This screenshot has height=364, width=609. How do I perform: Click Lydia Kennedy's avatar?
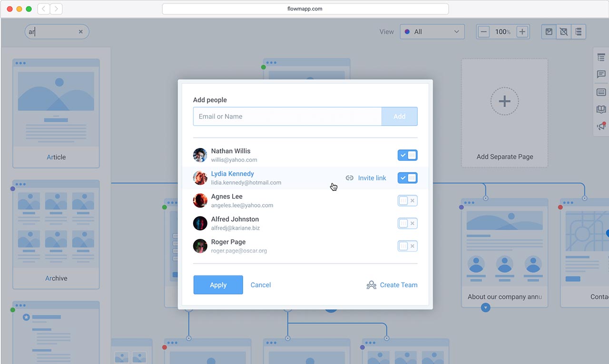[x=200, y=178]
